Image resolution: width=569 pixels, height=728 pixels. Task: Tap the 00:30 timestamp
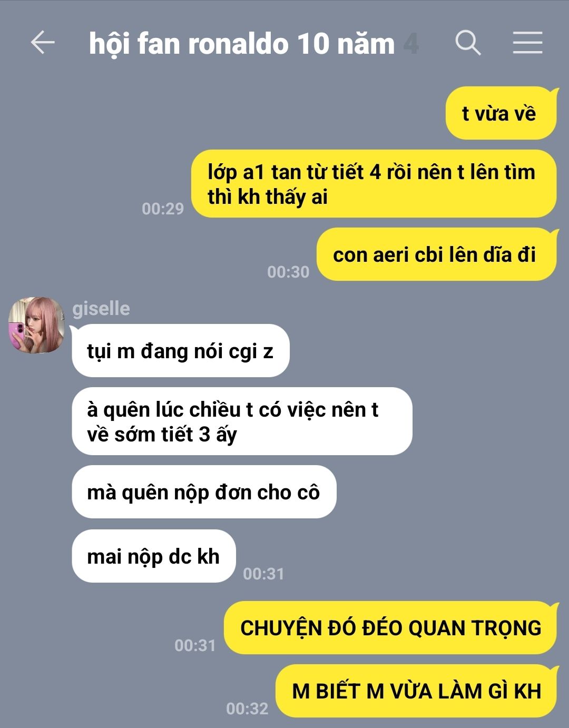[288, 272]
